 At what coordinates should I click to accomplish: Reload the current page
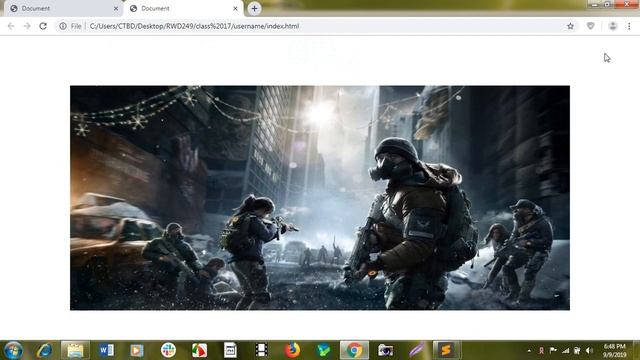43,26
